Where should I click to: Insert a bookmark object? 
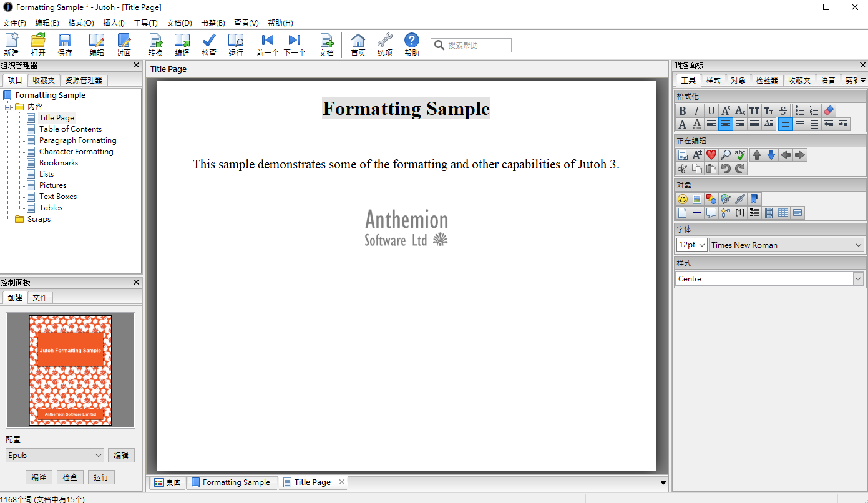coord(754,199)
